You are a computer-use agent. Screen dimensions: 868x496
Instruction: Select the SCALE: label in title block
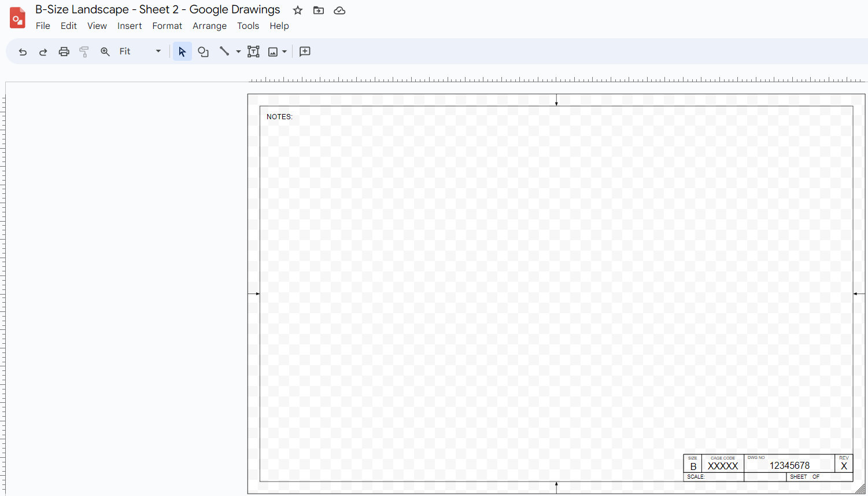coord(696,477)
